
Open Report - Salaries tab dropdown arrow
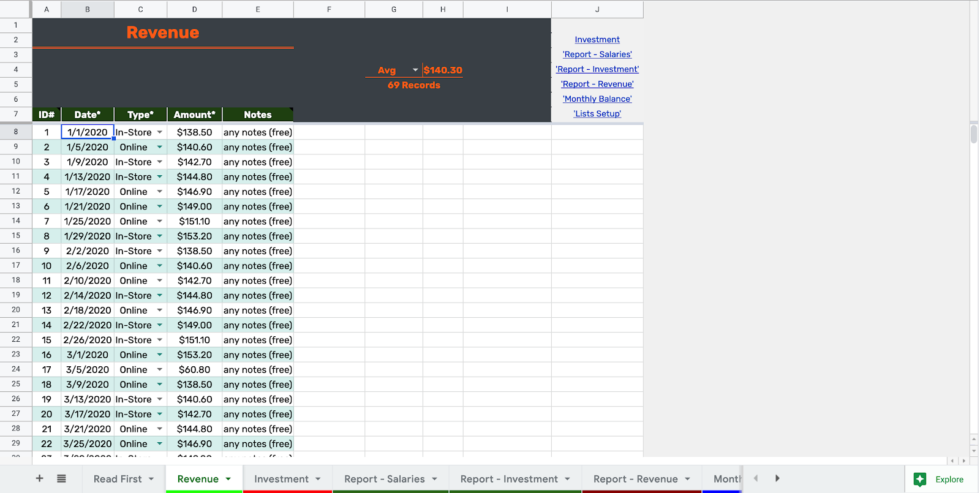click(x=435, y=479)
